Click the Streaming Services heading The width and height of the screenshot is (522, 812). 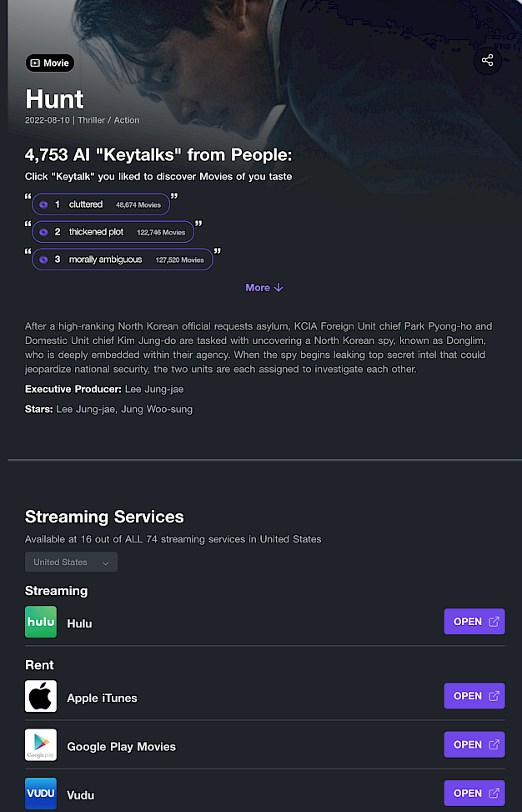(x=104, y=517)
